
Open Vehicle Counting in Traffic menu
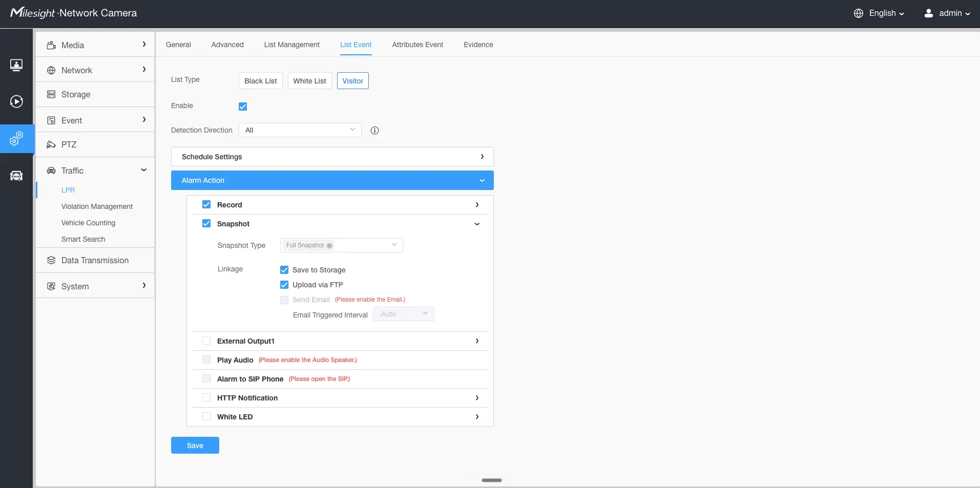[x=89, y=223]
